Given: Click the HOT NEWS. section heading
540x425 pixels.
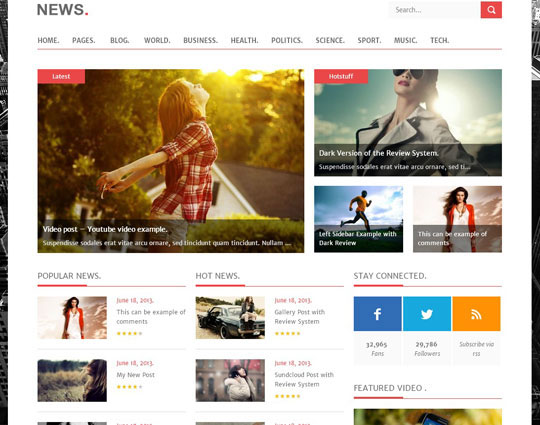Looking at the screenshot, I should 218,276.
